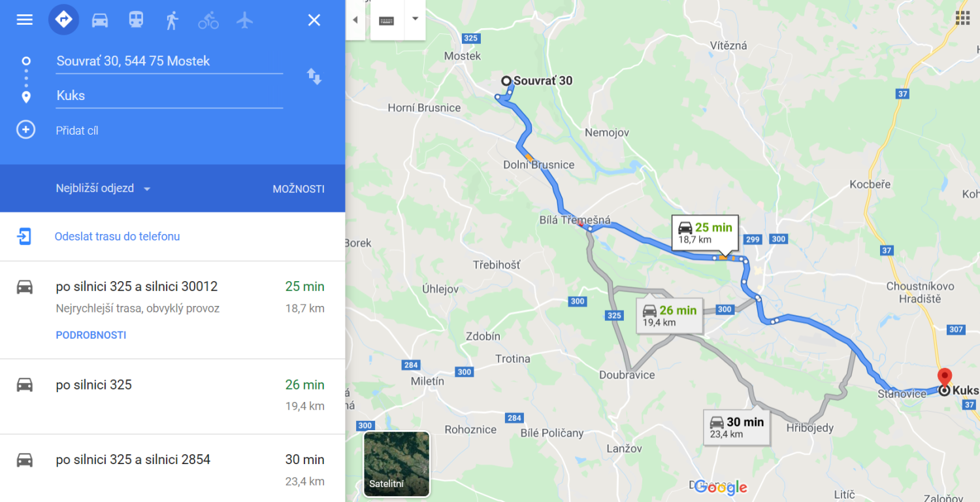Open Google apps grid
The width and height of the screenshot is (980, 502).
(x=962, y=18)
